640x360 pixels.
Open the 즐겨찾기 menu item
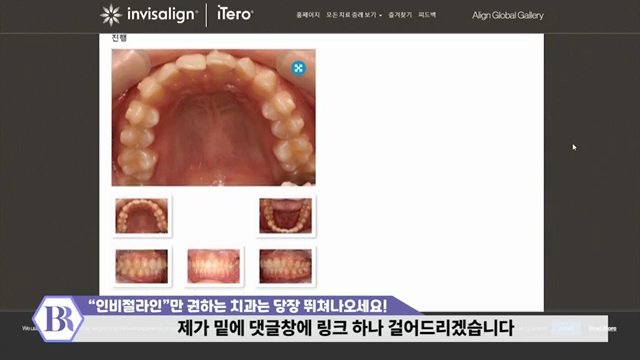(400, 15)
